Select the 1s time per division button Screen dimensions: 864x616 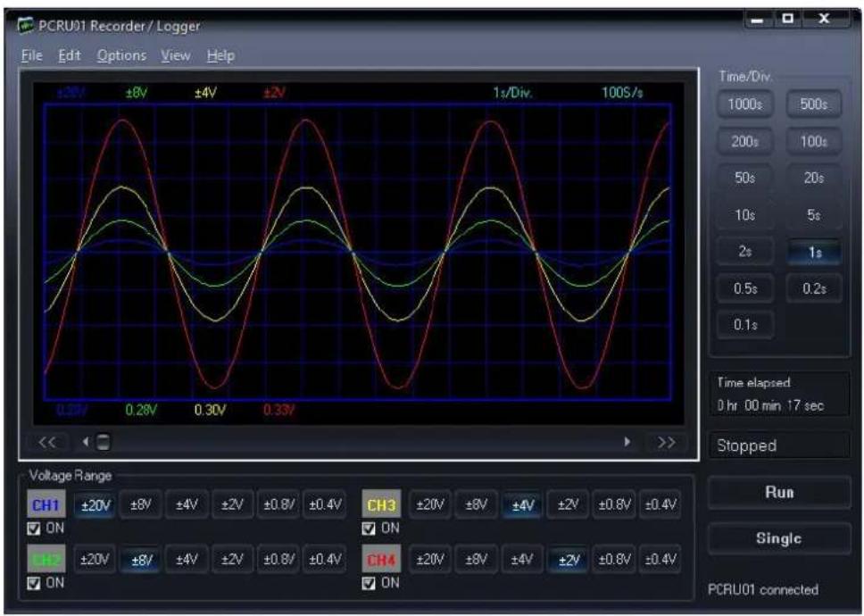813,252
